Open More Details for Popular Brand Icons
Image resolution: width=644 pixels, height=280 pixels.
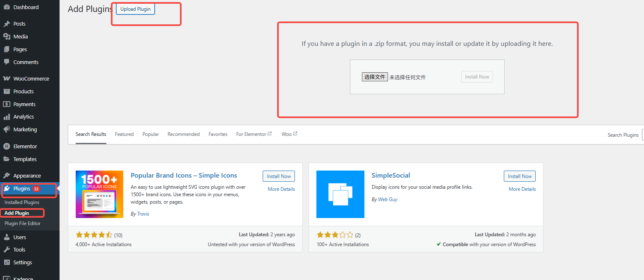click(x=281, y=189)
